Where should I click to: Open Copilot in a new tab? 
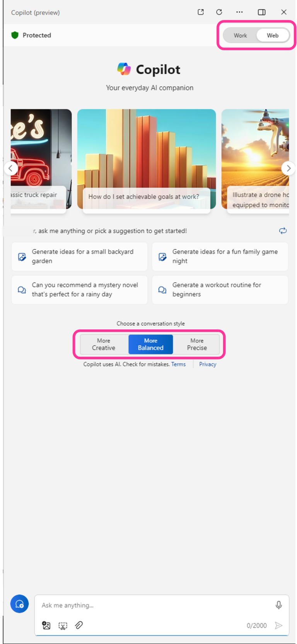(x=200, y=12)
